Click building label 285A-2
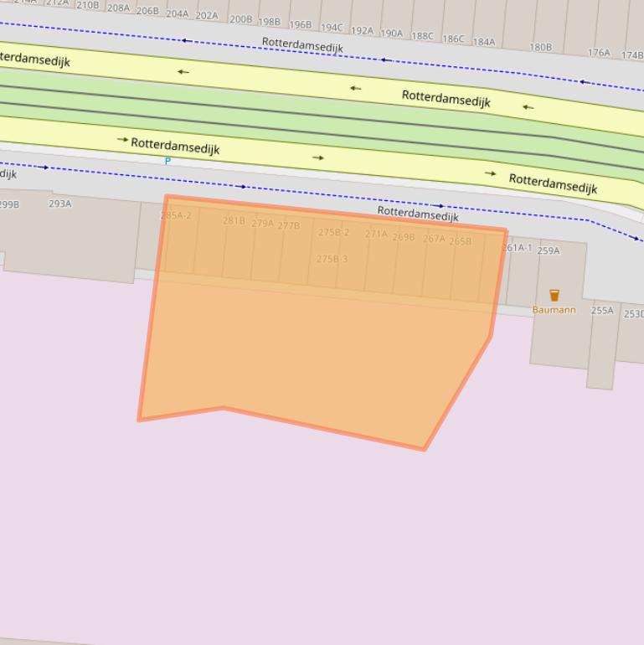The width and height of the screenshot is (644, 645). pos(176,216)
